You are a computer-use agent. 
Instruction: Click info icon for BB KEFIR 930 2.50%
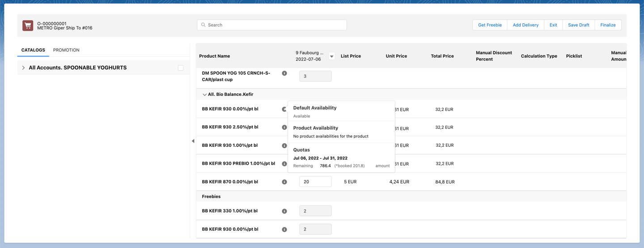point(284,128)
